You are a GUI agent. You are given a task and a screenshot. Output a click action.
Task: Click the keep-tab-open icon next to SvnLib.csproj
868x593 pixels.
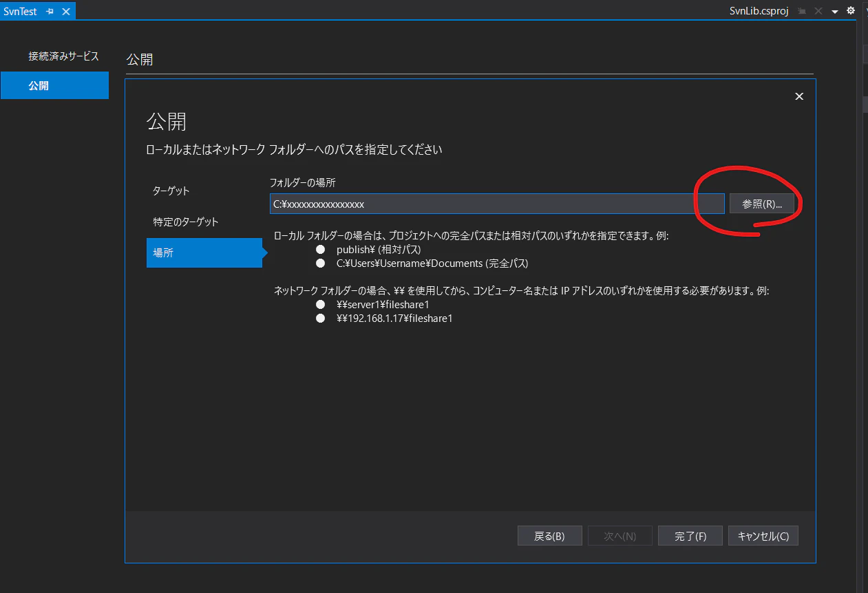(803, 10)
